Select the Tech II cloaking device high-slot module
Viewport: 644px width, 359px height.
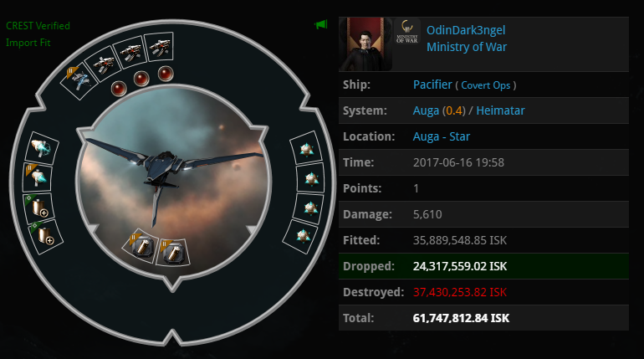[x=79, y=80]
